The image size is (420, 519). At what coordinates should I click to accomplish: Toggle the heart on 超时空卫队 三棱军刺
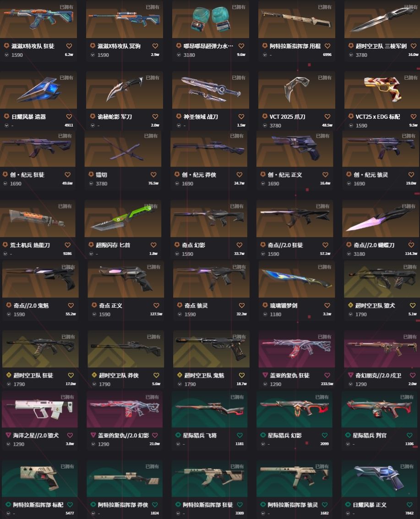click(x=414, y=46)
